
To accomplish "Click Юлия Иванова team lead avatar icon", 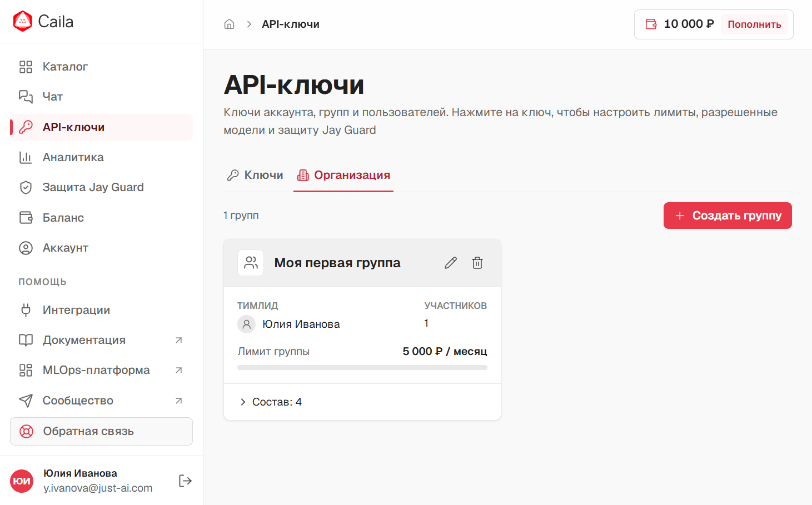I will 246,324.
